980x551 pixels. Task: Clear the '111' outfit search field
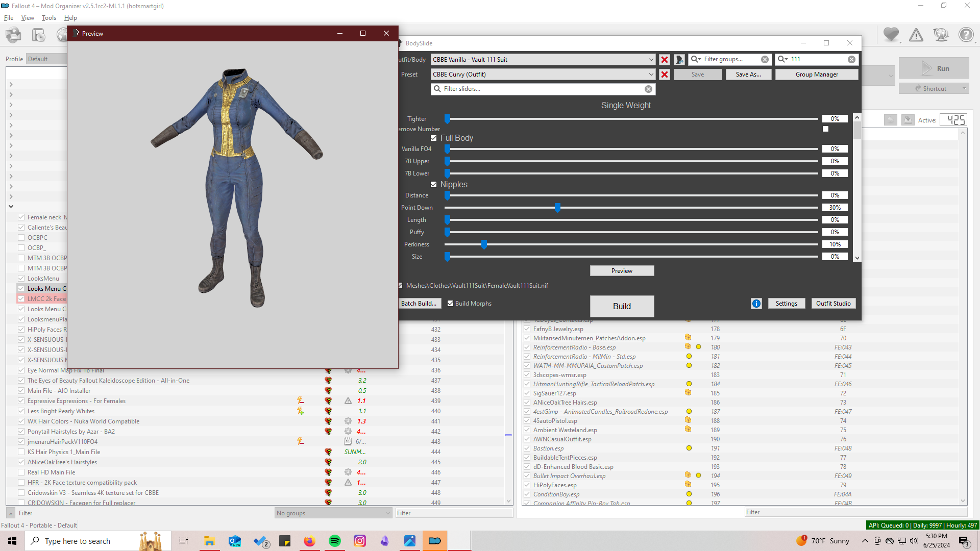pos(851,60)
